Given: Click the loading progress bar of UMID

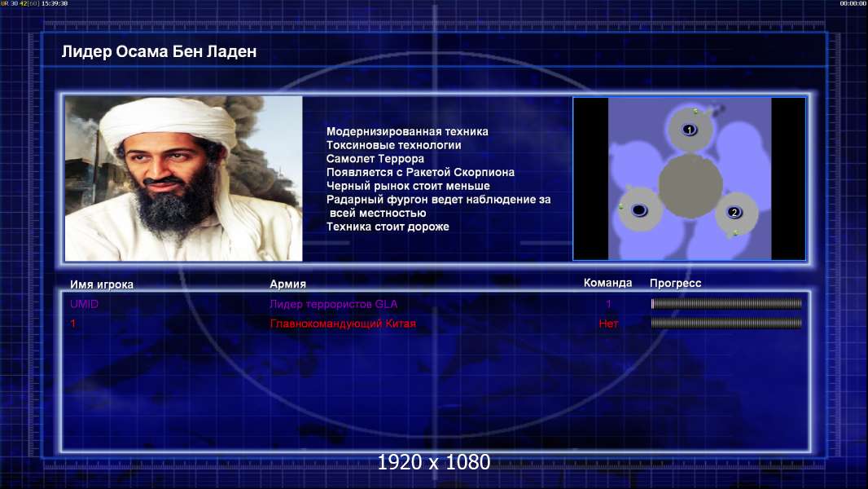Looking at the screenshot, I should 726,303.
